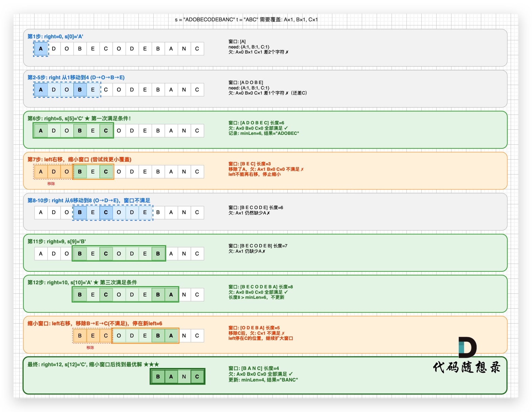The height and width of the screenshot is (412, 532).
Task: Click the title text s = "ADOBECODEBANC"
Action: tap(246, 20)
